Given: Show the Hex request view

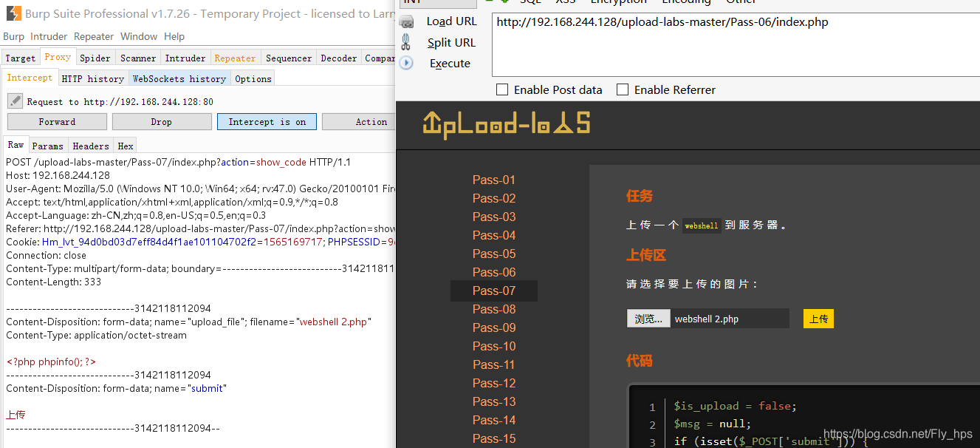Looking at the screenshot, I should [126, 146].
